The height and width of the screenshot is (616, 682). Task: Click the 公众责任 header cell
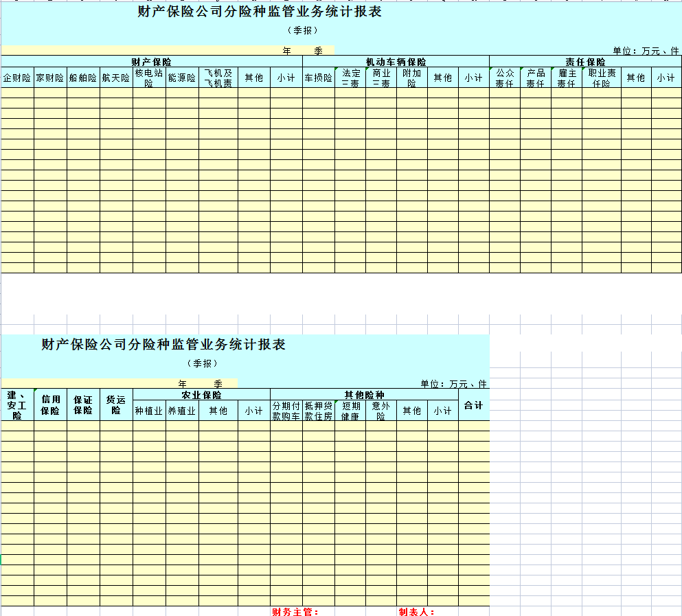click(x=505, y=78)
